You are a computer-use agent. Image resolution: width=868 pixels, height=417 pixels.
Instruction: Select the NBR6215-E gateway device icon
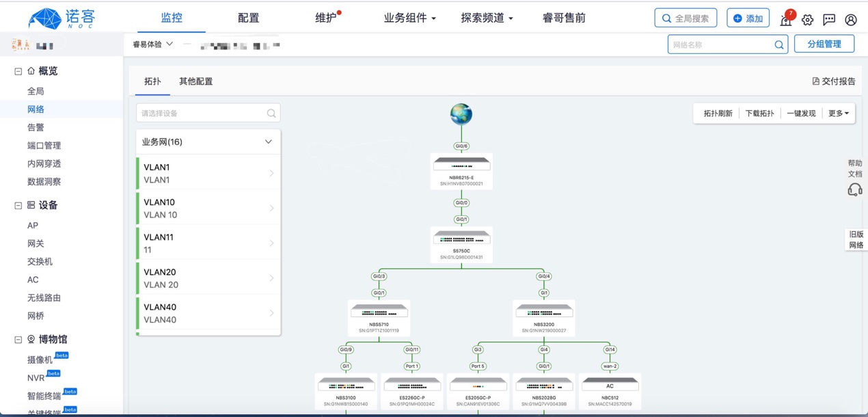pyautogui.click(x=462, y=164)
